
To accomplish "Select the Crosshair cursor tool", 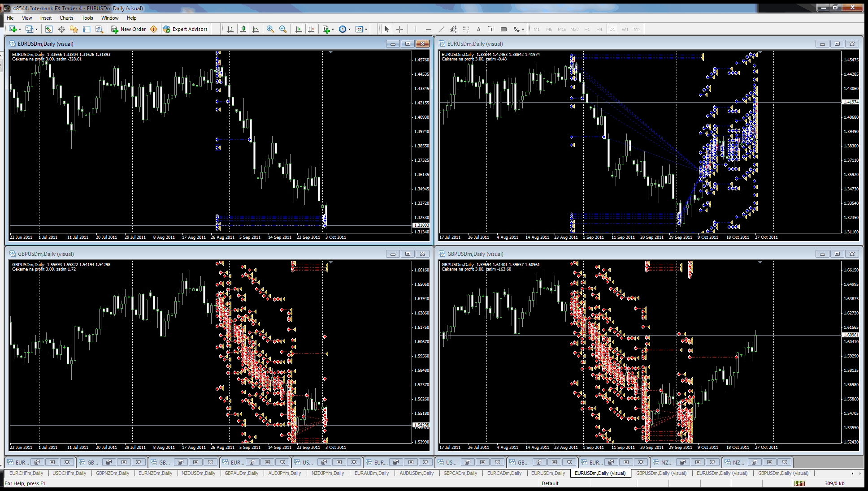I will 399,29.
